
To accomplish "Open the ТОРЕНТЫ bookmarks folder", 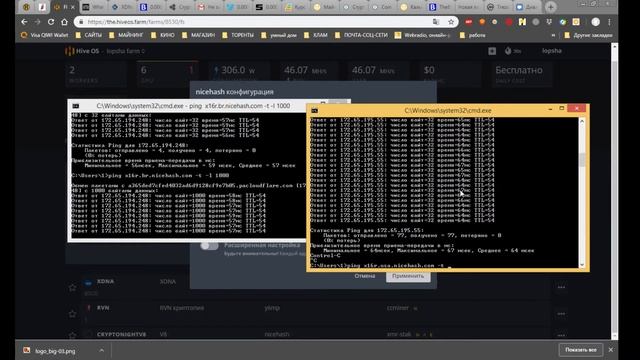I will coord(238,35).
